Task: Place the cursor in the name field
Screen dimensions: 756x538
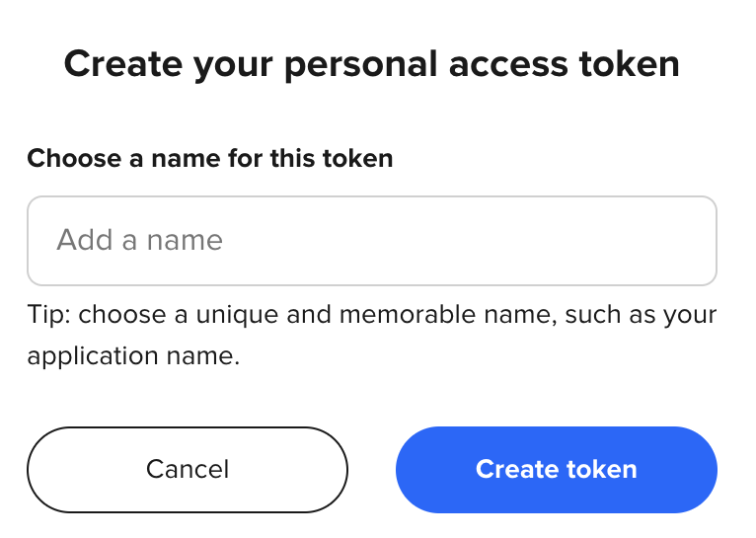Action: click(371, 241)
